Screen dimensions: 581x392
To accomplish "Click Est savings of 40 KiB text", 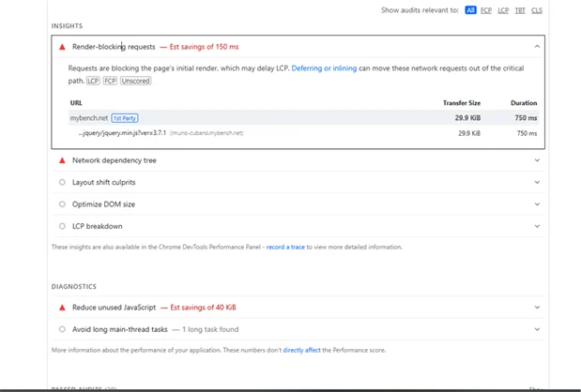I will pos(203,308).
